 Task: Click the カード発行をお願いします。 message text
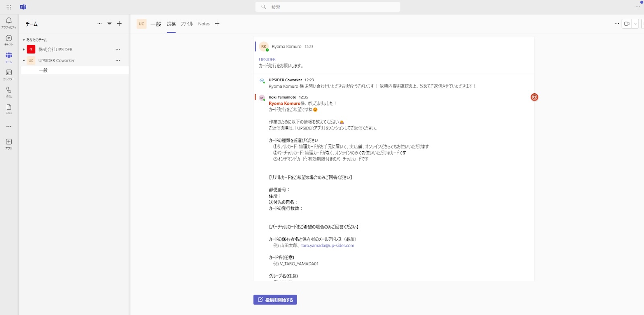pos(281,66)
